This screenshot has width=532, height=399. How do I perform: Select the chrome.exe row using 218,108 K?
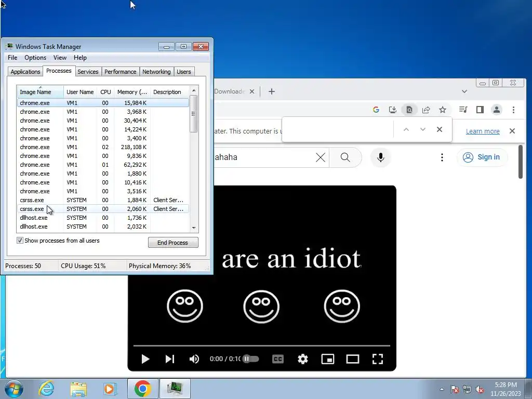click(x=103, y=147)
